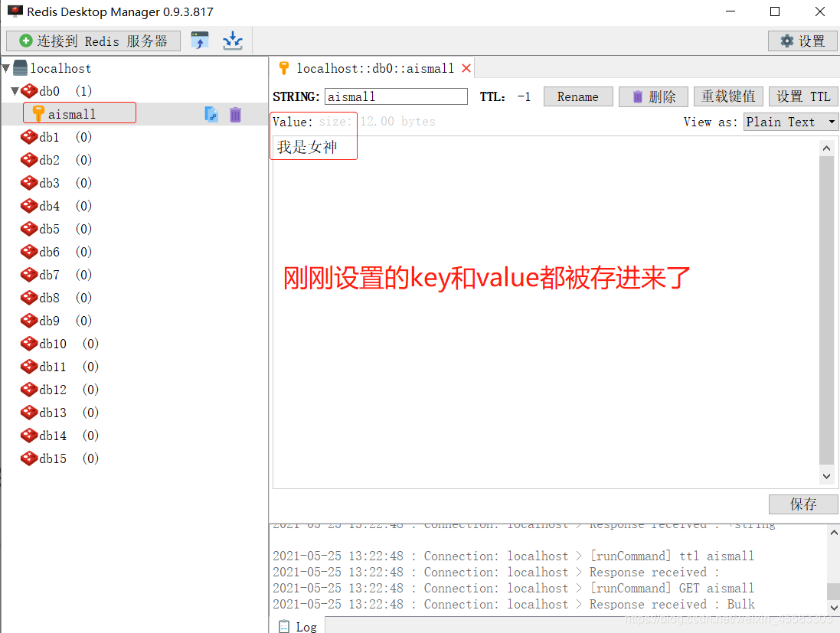This screenshot has width=840, height=633.
Task: Click the set TTL button
Action: (803, 97)
